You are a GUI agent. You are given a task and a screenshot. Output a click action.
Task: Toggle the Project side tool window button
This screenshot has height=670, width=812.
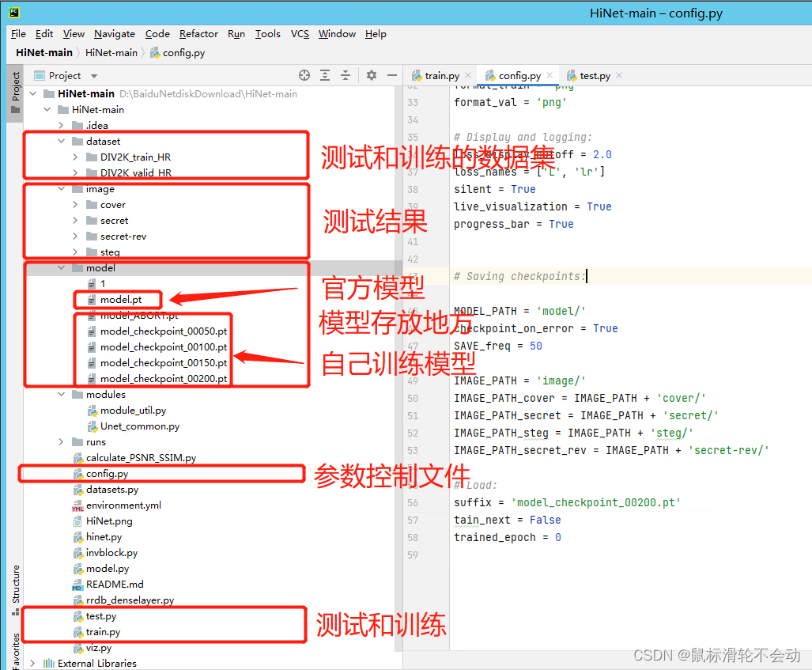click(15, 93)
